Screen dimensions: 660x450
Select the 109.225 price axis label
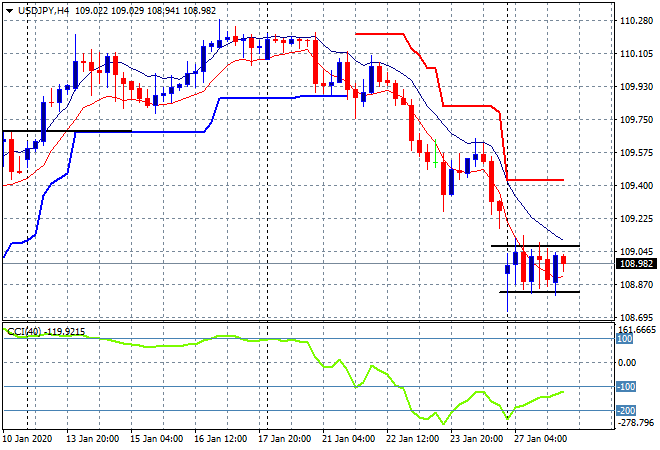(x=637, y=218)
